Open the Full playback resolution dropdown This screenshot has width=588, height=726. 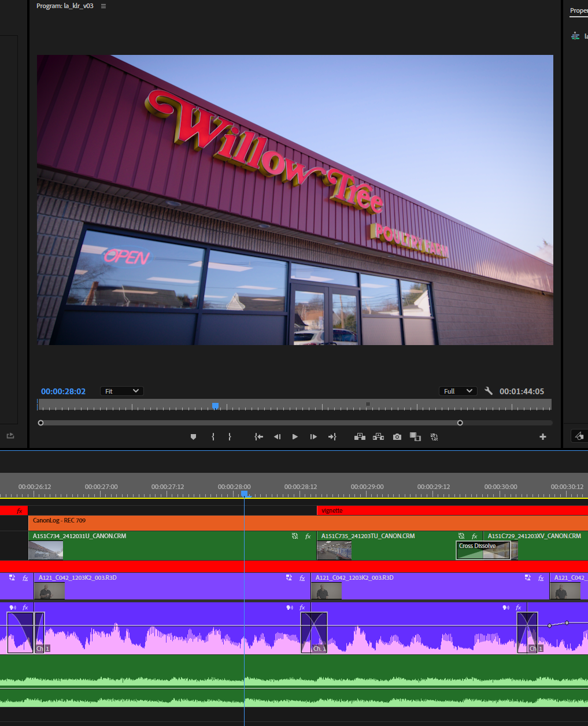pos(458,391)
